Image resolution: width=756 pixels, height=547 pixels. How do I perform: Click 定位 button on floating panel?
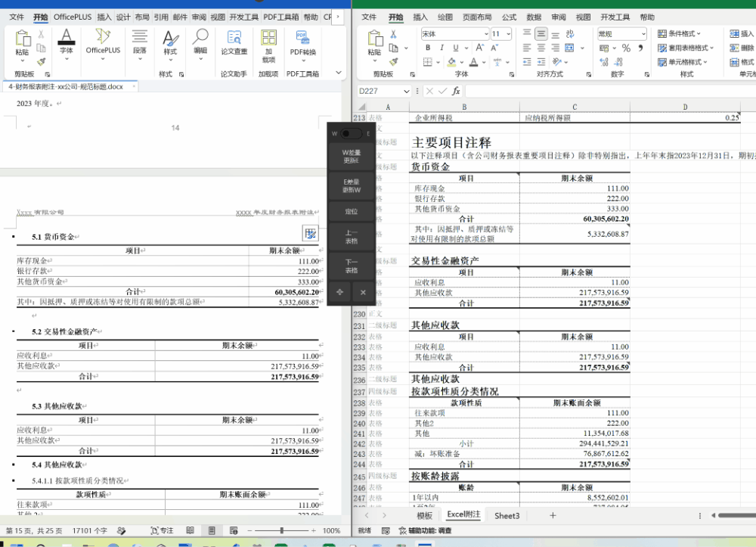point(351,211)
